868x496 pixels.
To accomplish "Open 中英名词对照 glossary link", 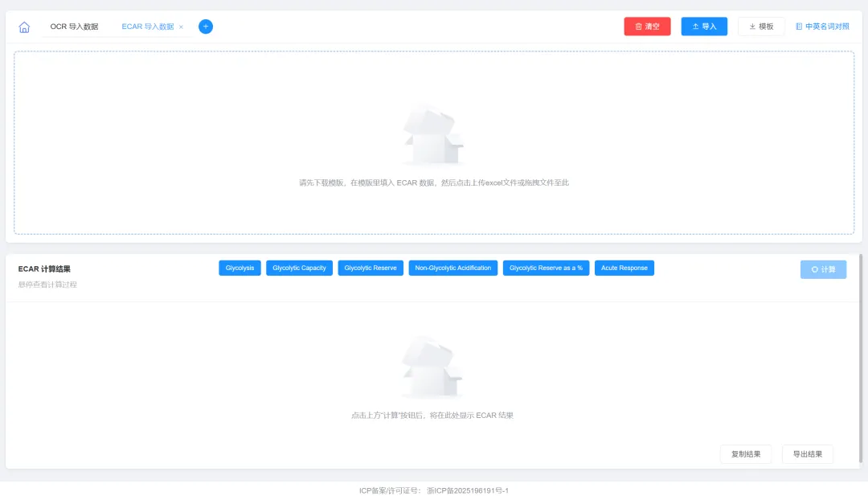I will pos(822,27).
